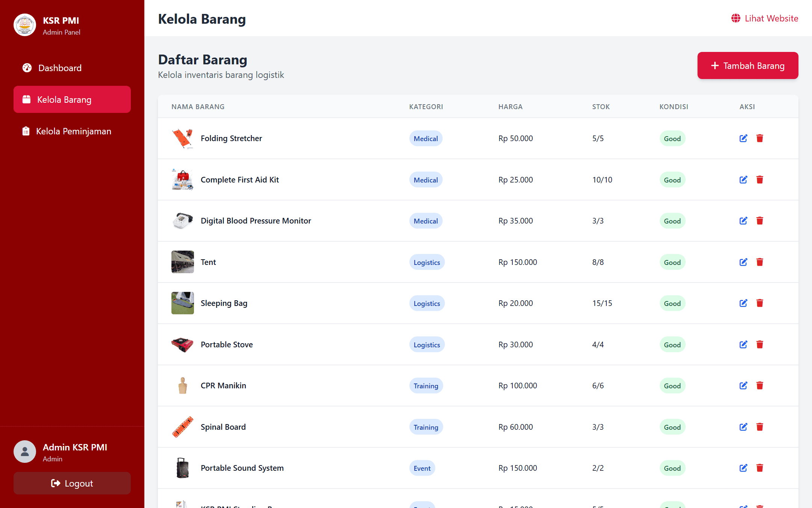The height and width of the screenshot is (508, 812).
Task: Edit the CPR Manikin row
Action: (743, 386)
